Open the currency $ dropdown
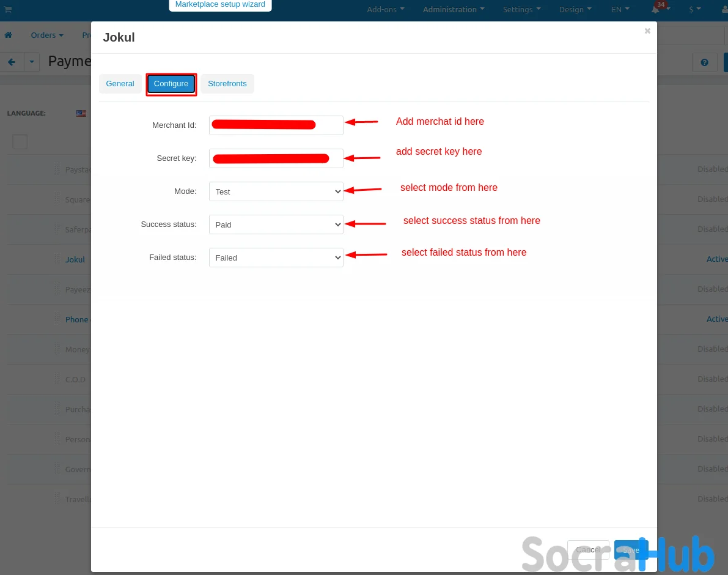Screen dimensions: 728x575 pos(694,9)
